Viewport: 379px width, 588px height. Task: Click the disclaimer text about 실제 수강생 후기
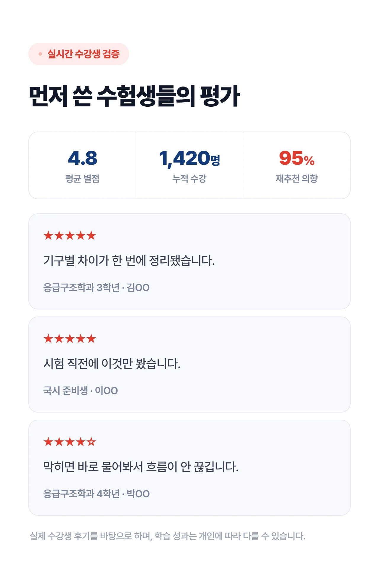pyautogui.click(x=168, y=536)
